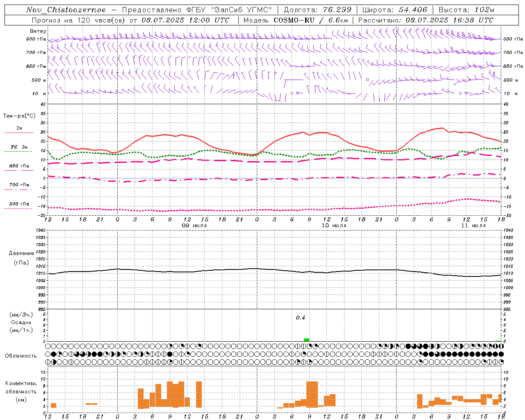Click the left 700 гПа wind level label
This screenshot has height=420, width=525.
tap(36, 52)
